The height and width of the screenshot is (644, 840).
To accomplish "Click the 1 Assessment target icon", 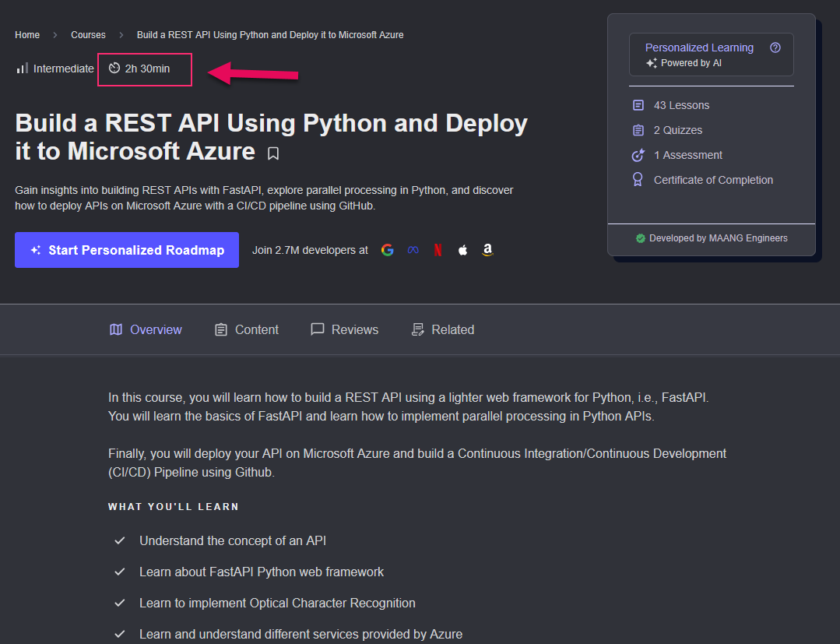I will coord(638,156).
